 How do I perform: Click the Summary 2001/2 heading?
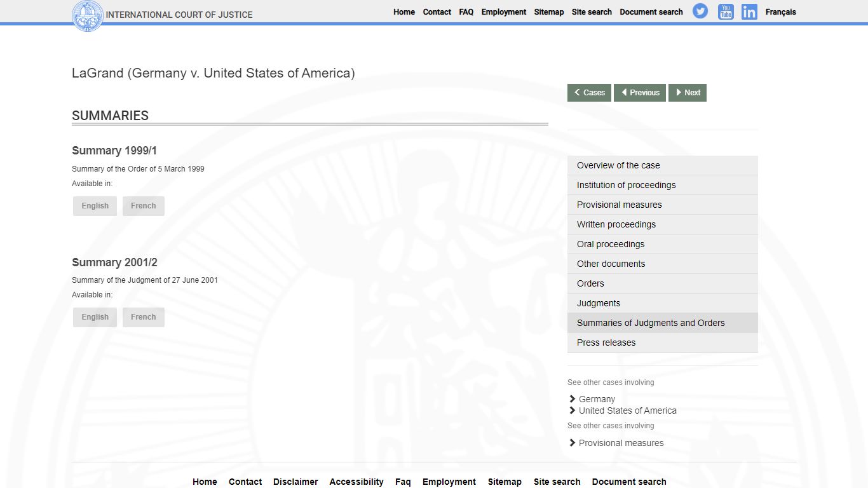click(x=114, y=262)
